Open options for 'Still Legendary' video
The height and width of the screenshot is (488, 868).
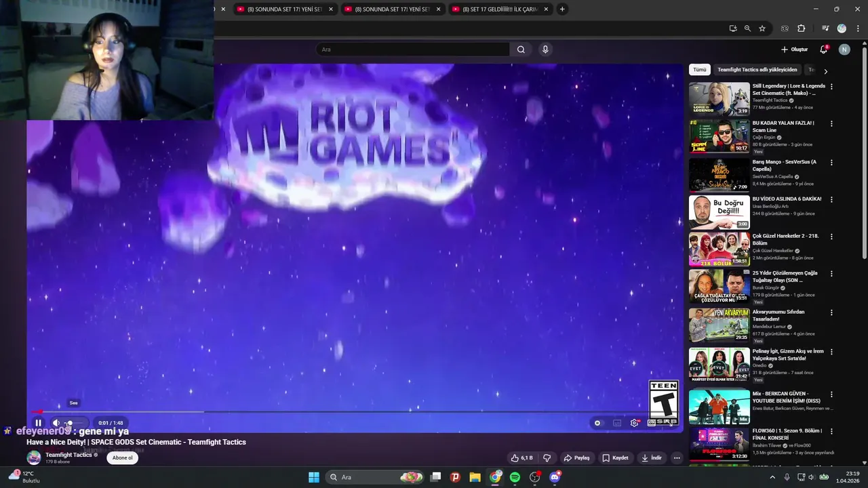click(831, 87)
